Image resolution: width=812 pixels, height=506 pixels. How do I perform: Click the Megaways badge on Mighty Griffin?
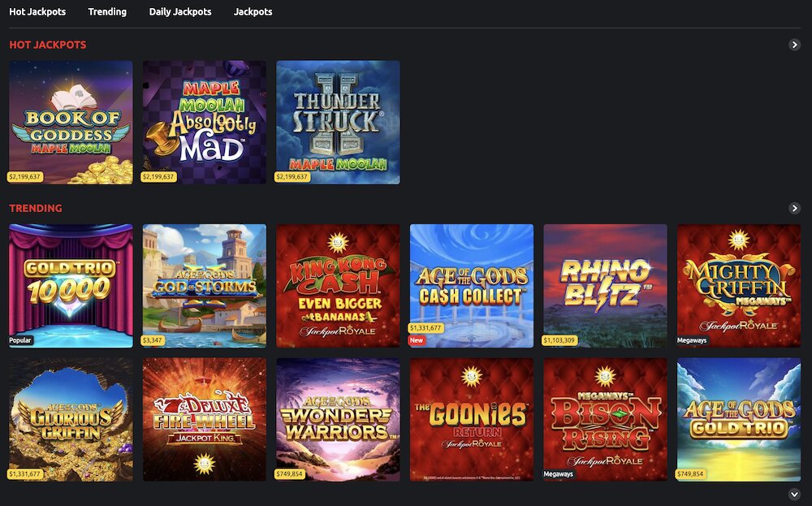tap(692, 340)
